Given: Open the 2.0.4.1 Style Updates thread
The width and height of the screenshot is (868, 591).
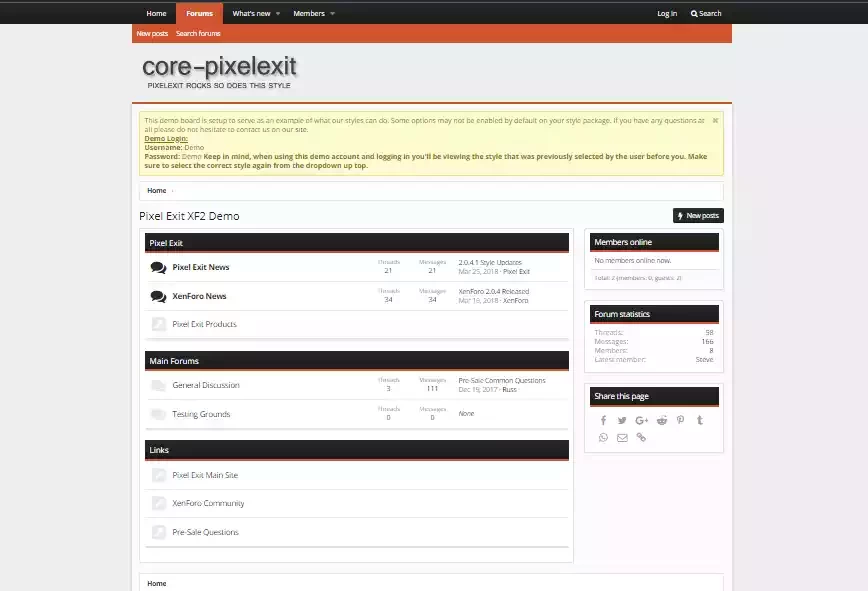Looking at the screenshot, I should click(490, 262).
